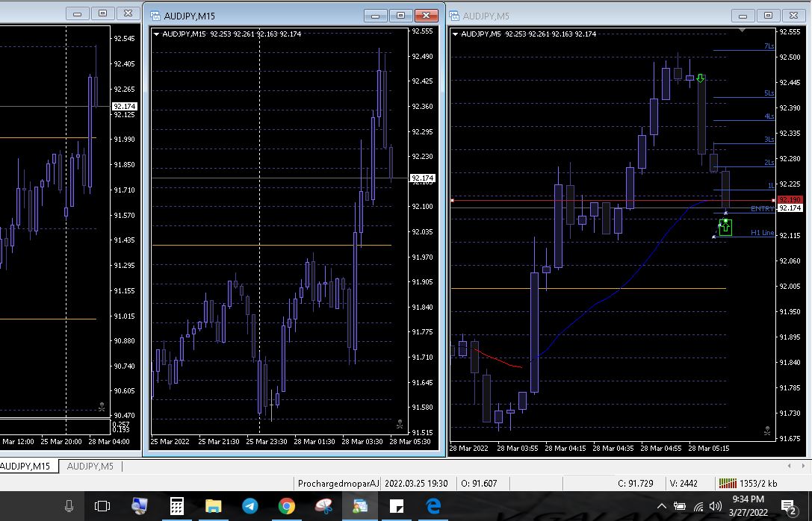Launch Google Chrome from the taskbar
The width and height of the screenshot is (812, 521).
[286, 506]
